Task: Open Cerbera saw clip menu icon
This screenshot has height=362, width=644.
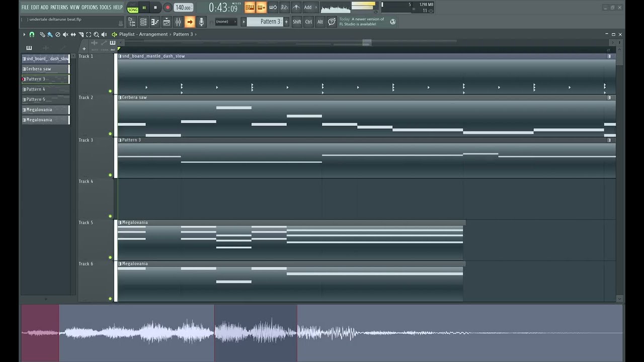Action: coord(120,98)
